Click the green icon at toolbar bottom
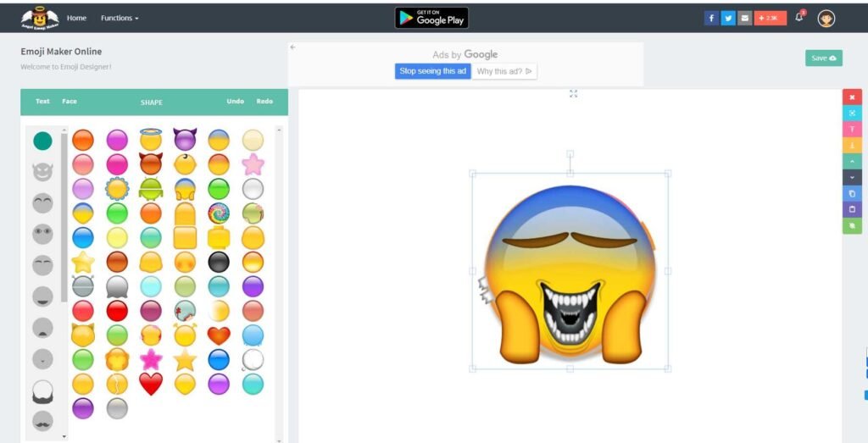Image resolution: width=868 pixels, height=443 pixels. point(852,225)
